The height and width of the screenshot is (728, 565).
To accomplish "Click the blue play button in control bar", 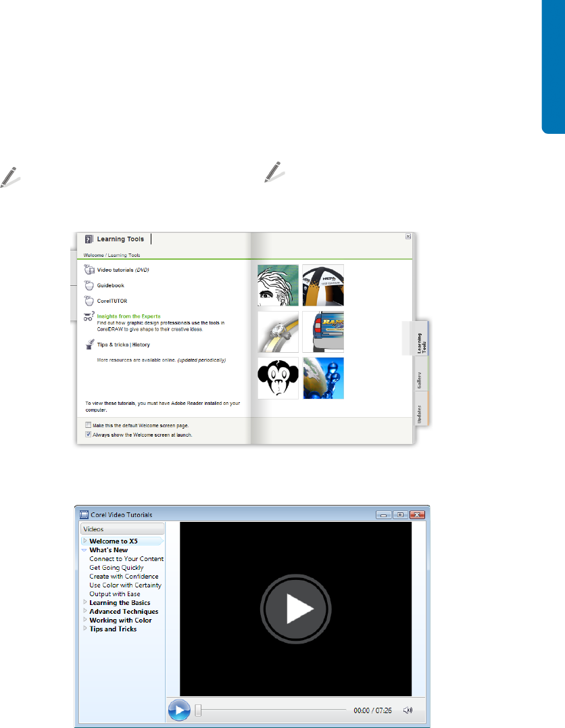I will (179, 710).
